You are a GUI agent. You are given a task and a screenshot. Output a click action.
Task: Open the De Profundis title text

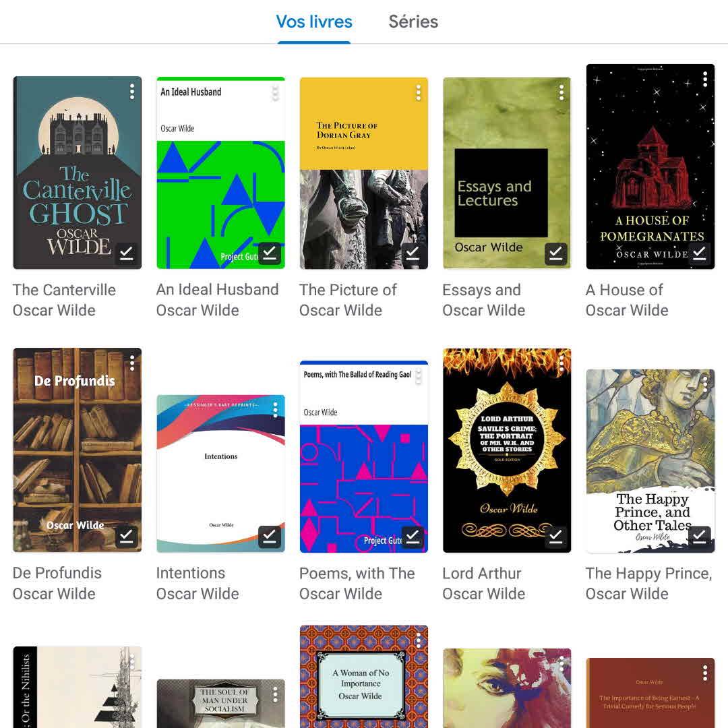coord(57,573)
